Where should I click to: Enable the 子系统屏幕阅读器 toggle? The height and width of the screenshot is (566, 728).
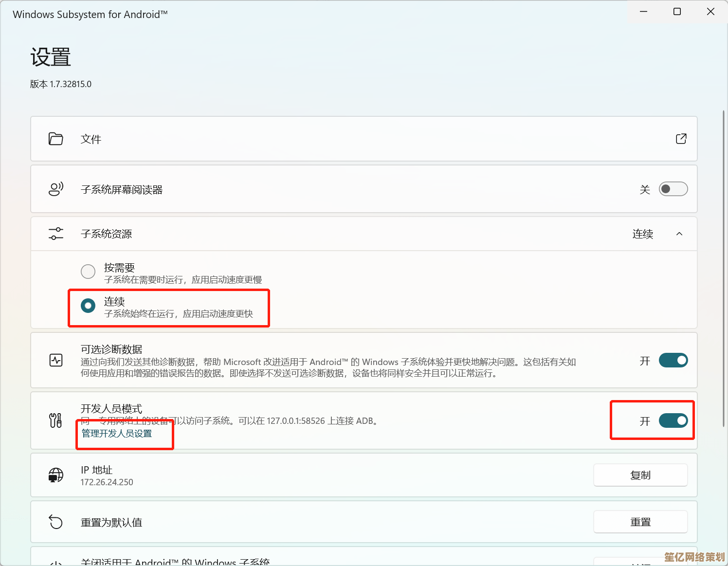tap(673, 189)
